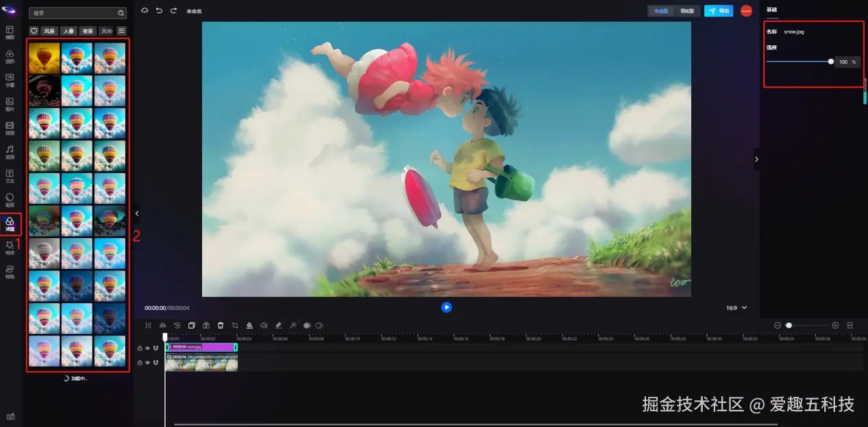The image size is (868, 427).
Task: Open the 视频 video panel in sidebar
Action: (x=10, y=128)
